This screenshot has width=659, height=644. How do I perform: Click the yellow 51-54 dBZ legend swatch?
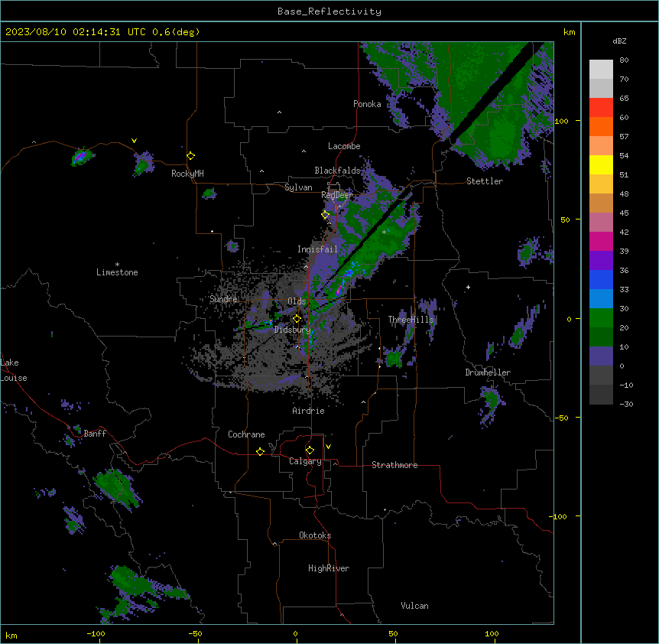point(601,164)
